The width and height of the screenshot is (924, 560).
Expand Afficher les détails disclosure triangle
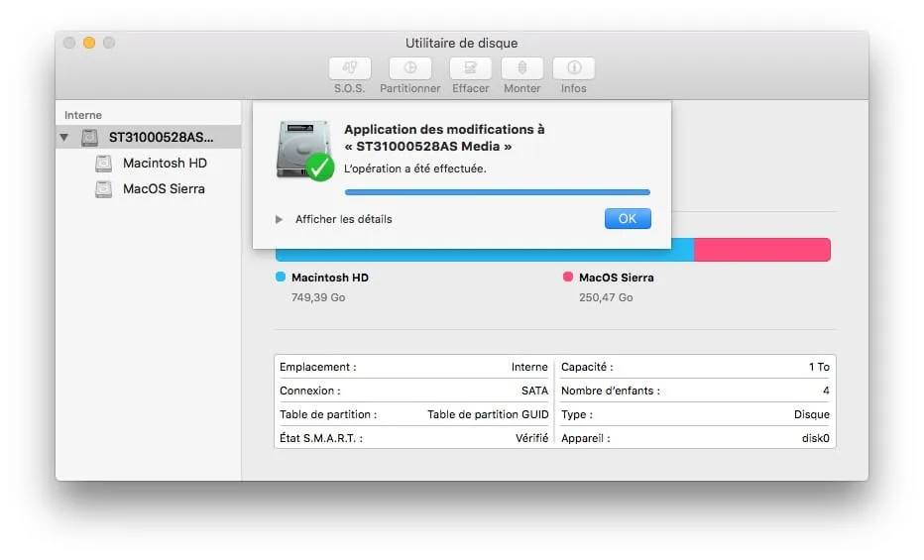click(x=279, y=219)
